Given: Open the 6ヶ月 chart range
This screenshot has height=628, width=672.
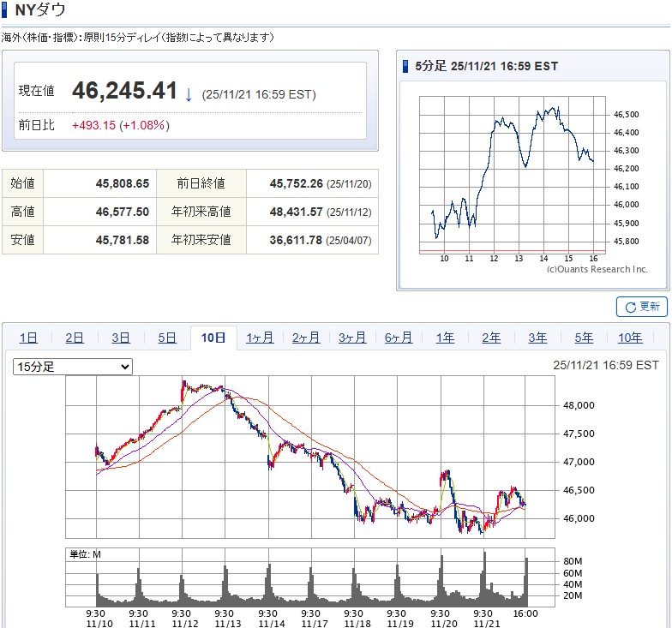Looking at the screenshot, I should pos(399,338).
